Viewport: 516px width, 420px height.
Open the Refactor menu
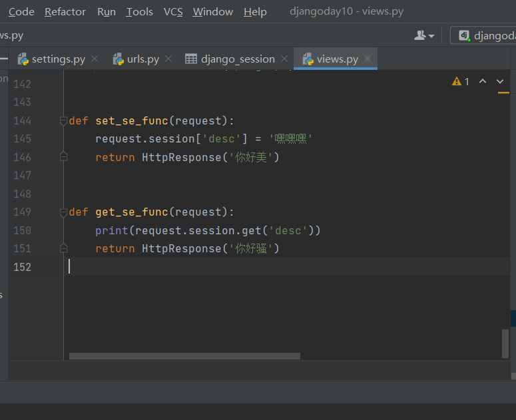pyautogui.click(x=65, y=12)
